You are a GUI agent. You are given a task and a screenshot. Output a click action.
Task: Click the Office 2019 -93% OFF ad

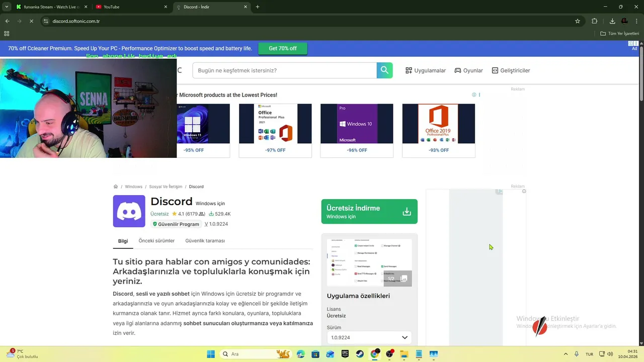(x=439, y=131)
